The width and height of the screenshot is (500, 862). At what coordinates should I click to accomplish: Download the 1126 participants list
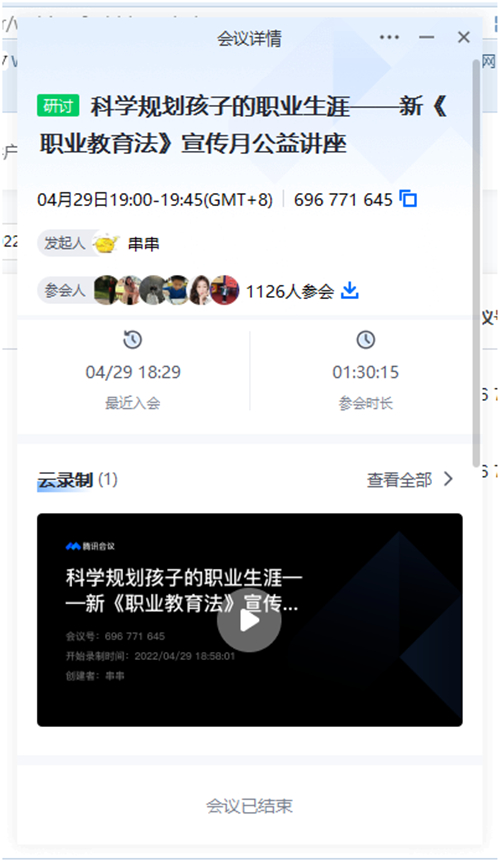[350, 290]
